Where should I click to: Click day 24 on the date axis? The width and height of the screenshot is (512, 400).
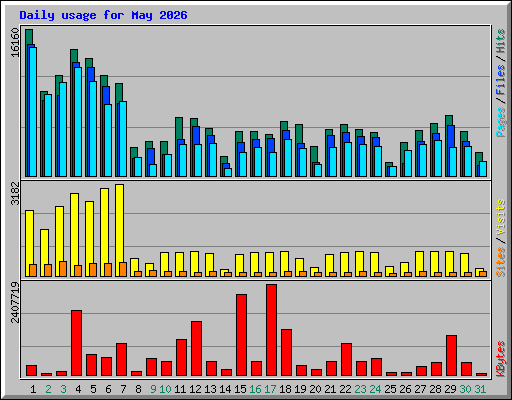375,389
